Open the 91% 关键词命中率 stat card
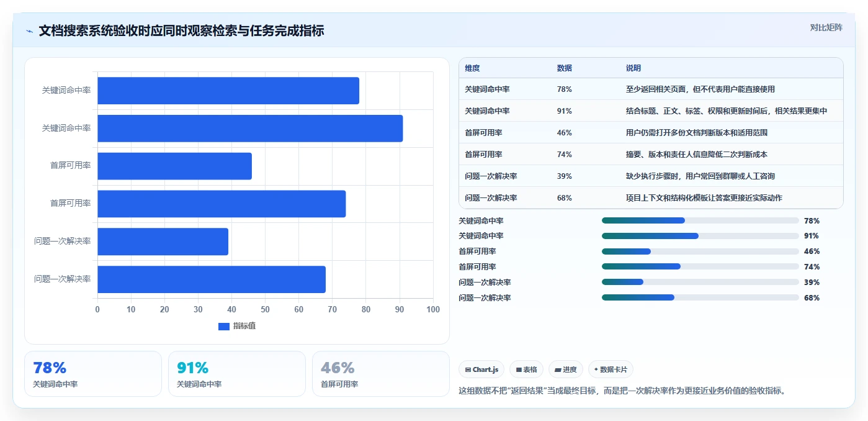The image size is (868, 421). (237, 374)
